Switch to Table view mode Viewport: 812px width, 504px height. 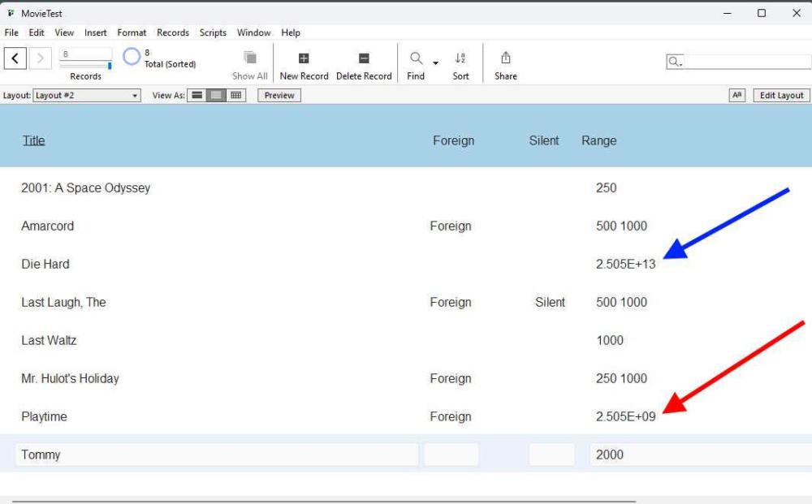click(235, 95)
